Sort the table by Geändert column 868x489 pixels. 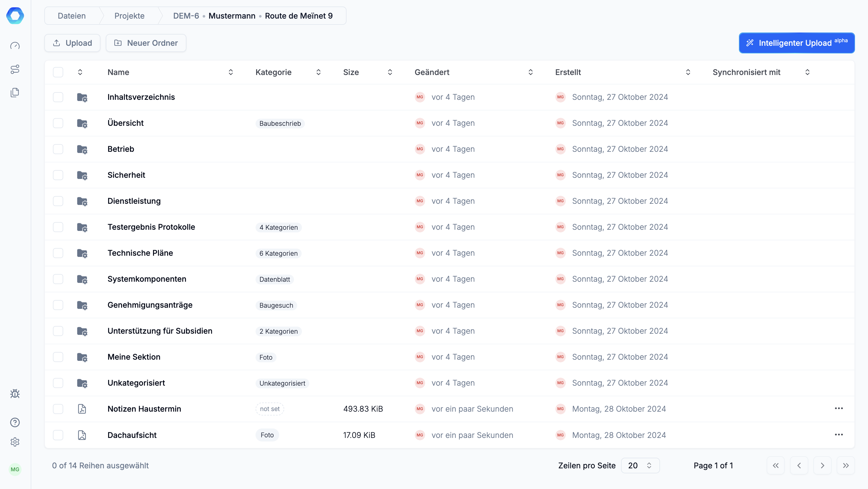pyautogui.click(x=531, y=72)
